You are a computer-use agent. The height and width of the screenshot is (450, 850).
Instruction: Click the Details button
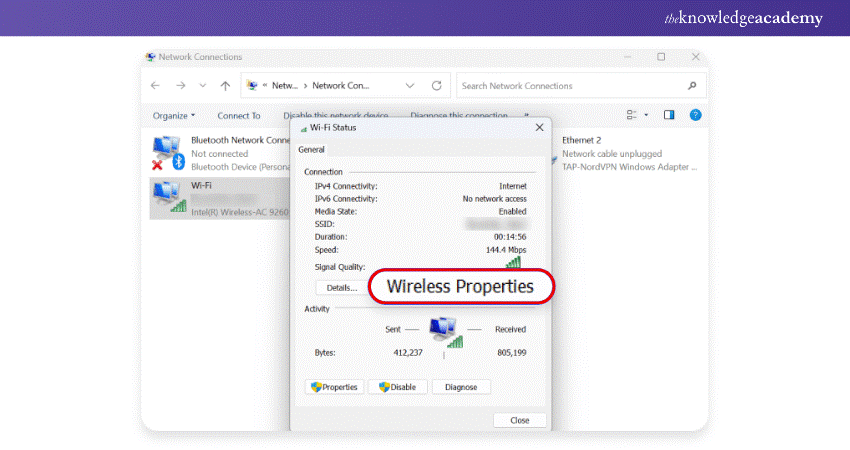click(x=341, y=287)
